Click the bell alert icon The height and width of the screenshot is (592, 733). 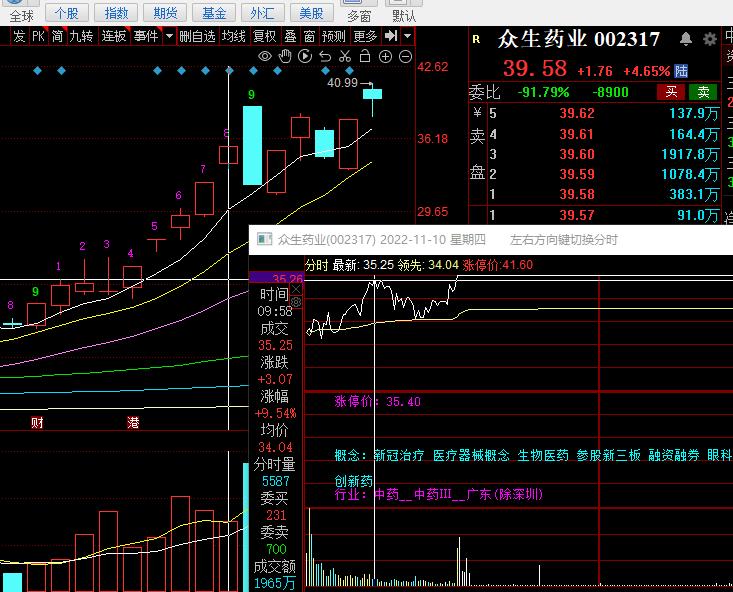click(x=686, y=39)
